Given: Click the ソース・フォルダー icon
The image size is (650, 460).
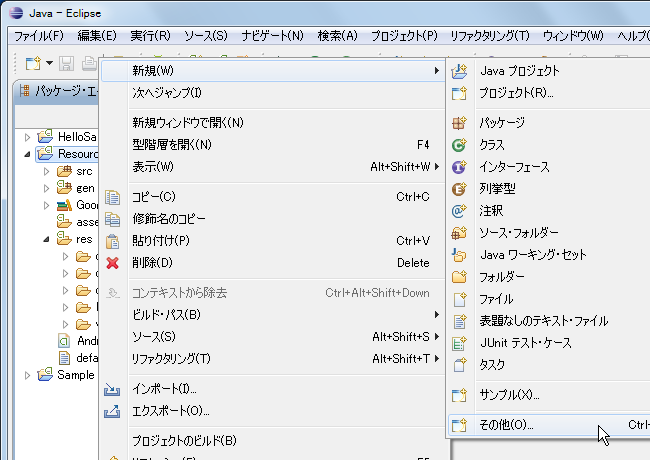Looking at the screenshot, I should click(x=459, y=233).
